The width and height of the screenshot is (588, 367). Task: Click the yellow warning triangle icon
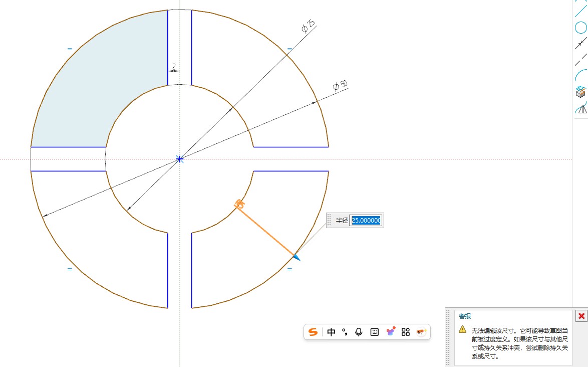462,329
